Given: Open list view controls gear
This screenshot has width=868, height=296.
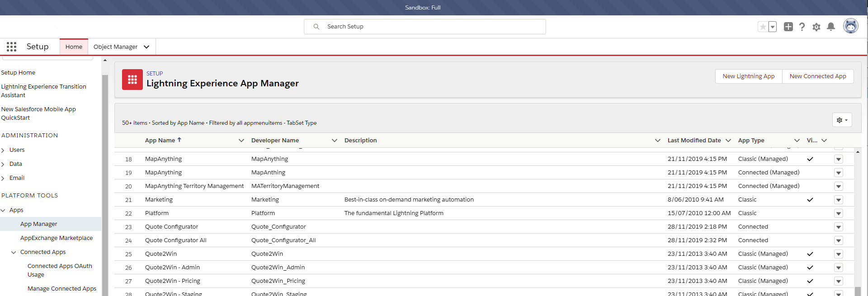Looking at the screenshot, I should pyautogui.click(x=841, y=120).
